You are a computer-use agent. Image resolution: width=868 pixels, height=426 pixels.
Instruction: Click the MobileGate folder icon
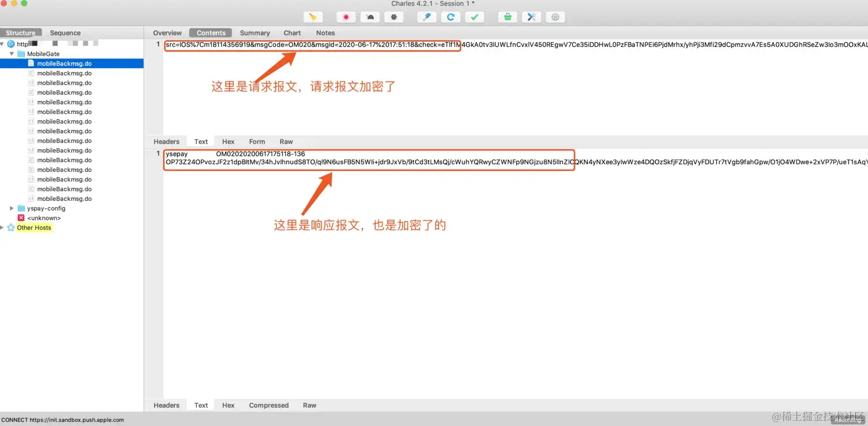point(21,54)
